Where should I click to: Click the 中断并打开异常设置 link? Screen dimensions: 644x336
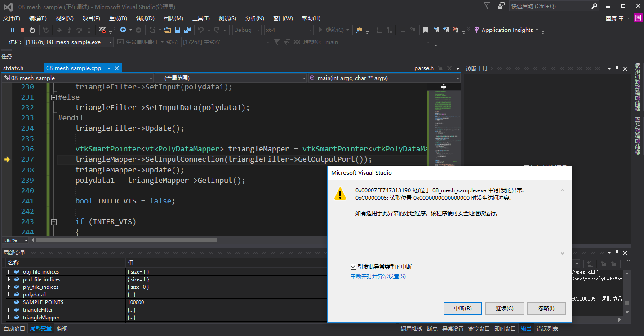pyautogui.click(x=379, y=276)
